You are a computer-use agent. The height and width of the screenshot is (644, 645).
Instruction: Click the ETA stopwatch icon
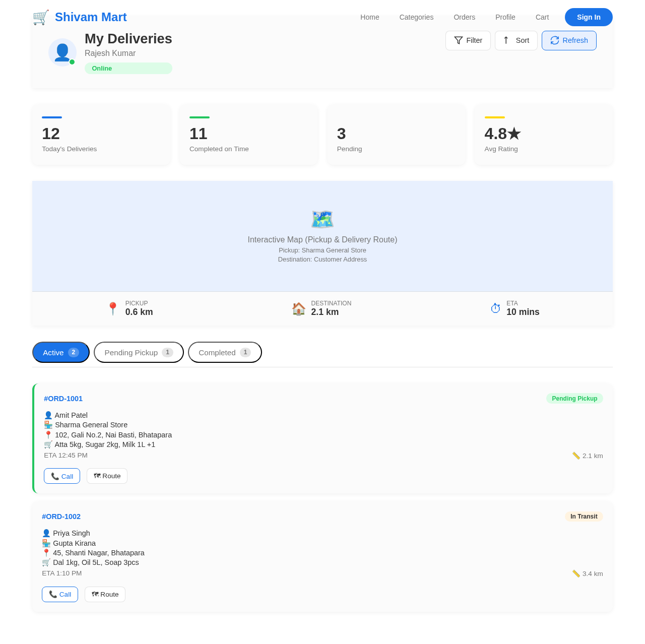(x=496, y=308)
